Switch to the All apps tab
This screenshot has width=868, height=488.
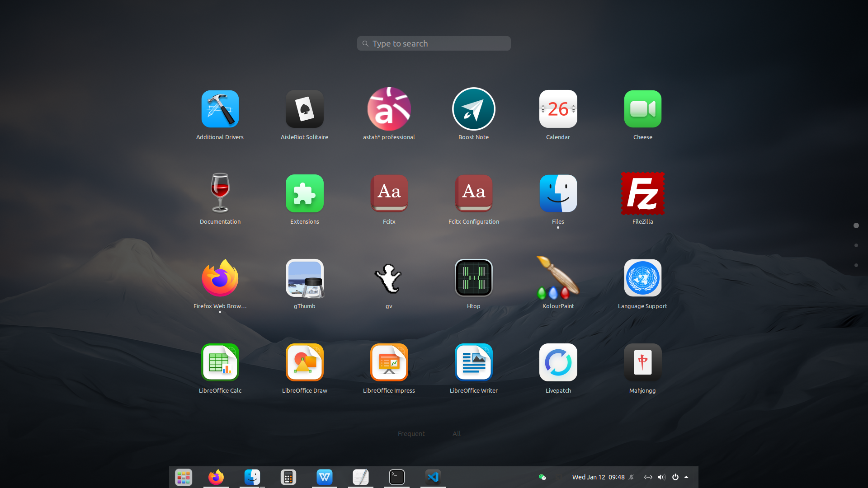coord(457,434)
